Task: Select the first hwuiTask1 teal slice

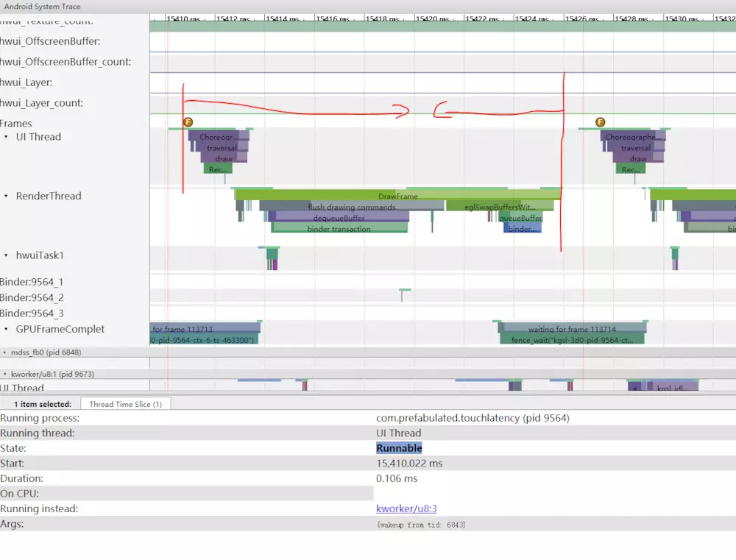Action: tap(272, 254)
